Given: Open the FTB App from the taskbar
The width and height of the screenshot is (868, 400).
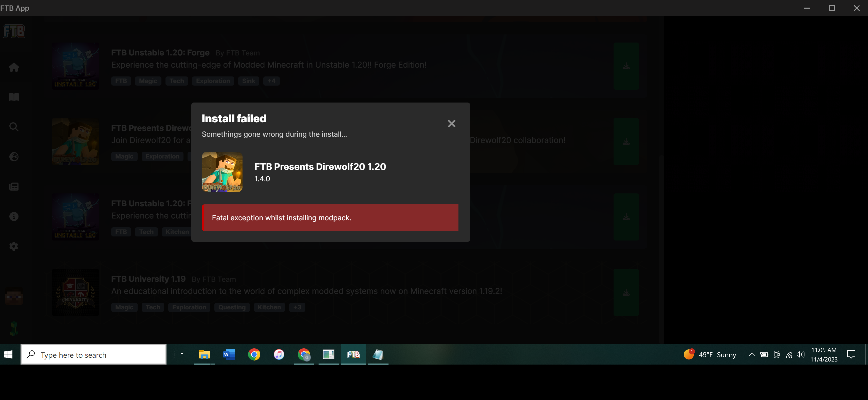Looking at the screenshot, I should click(x=353, y=354).
